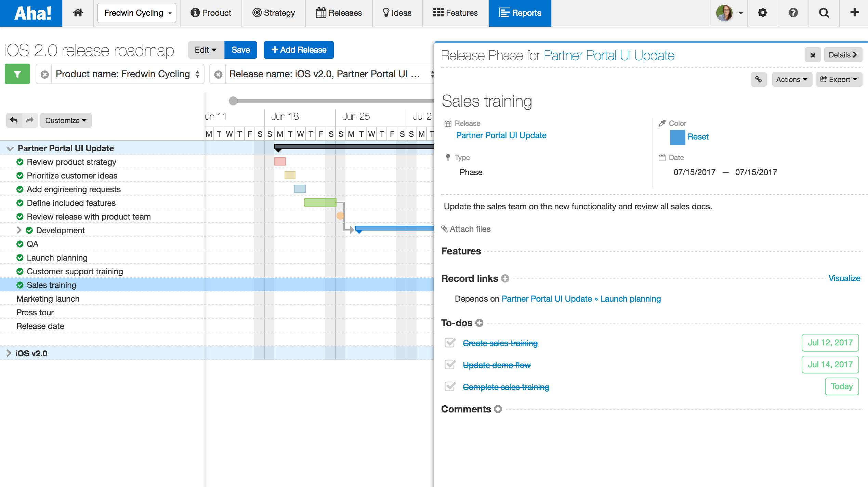Switch to the Reports tab
The width and height of the screenshot is (868, 487).
(520, 13)
